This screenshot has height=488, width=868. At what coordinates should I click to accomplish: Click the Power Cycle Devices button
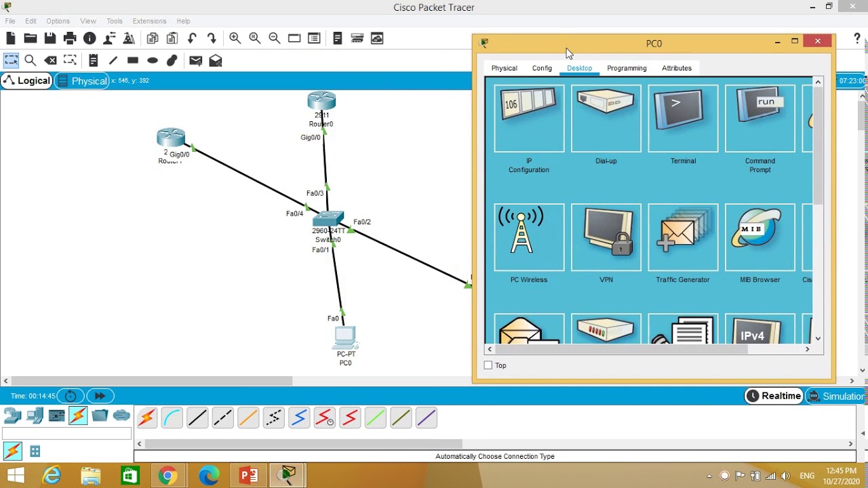coord(71,396)
